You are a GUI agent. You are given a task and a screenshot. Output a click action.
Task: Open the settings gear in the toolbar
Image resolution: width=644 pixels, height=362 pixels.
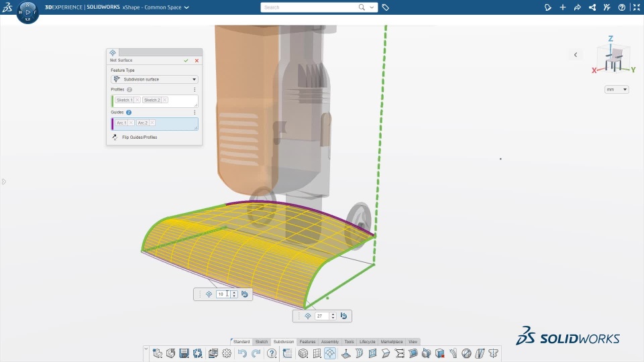point(227,353)
